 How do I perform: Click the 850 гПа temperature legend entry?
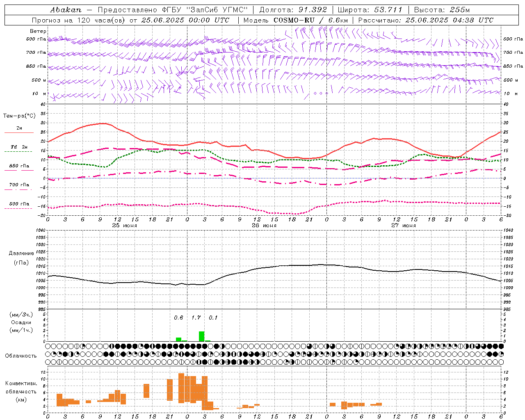coord(19,166)
